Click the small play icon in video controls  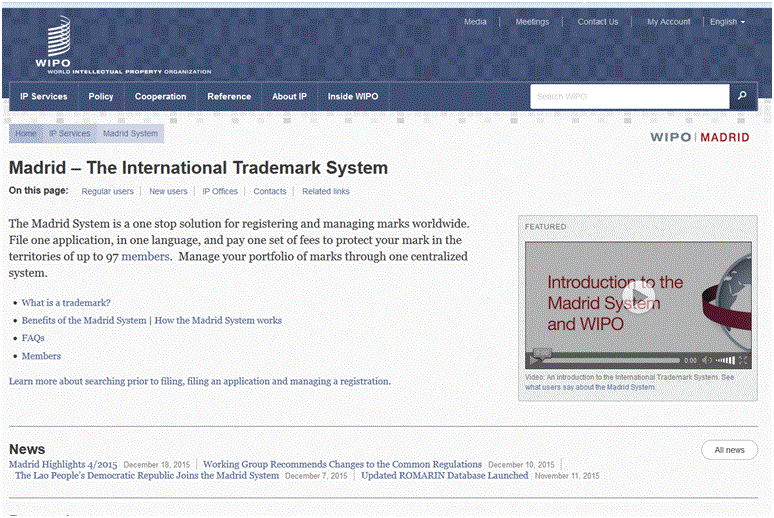[533, 360]
